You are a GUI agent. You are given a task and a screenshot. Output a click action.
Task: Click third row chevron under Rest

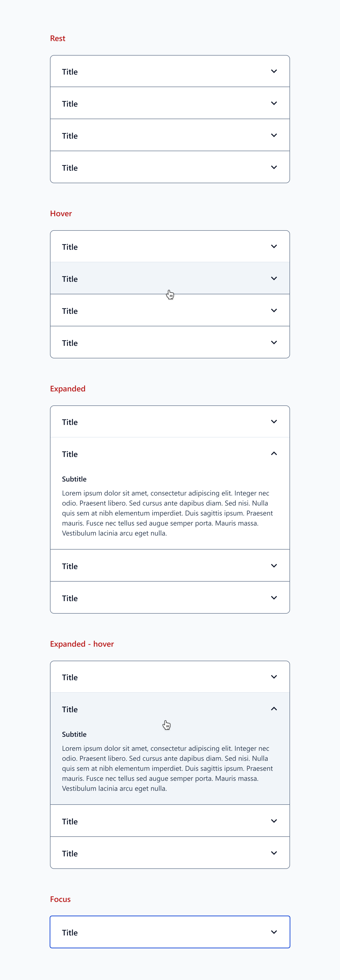click(274, 135)
